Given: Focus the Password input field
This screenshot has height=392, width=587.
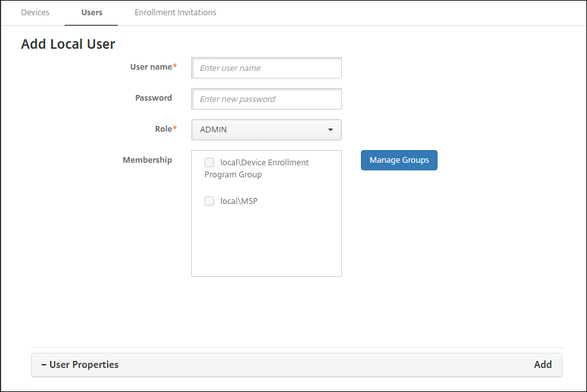Looking at the screenshot, I should (x=267, y=99).
